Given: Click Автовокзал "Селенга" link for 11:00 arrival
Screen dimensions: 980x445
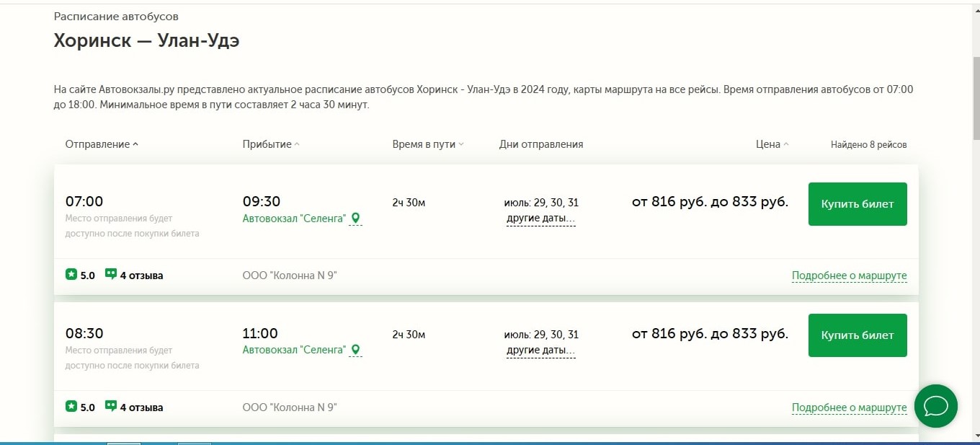Looking at the screenshot, I should (x=294, y=350).
